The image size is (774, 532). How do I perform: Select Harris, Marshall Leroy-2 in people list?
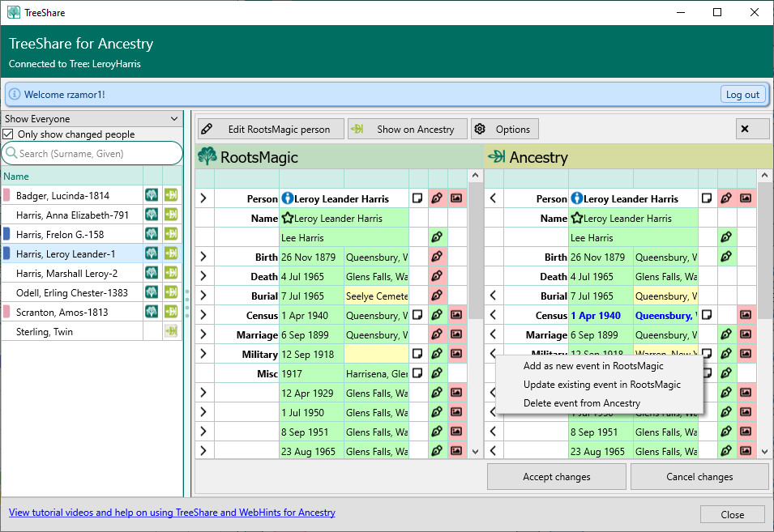tap(66, 273)
